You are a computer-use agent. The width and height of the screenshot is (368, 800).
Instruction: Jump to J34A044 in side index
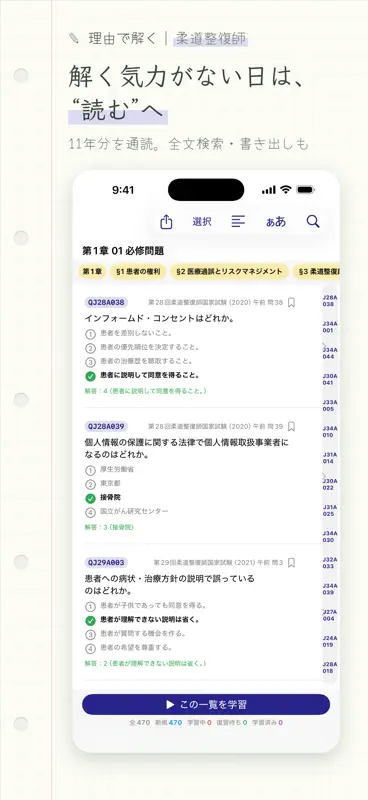click(330, 353)
